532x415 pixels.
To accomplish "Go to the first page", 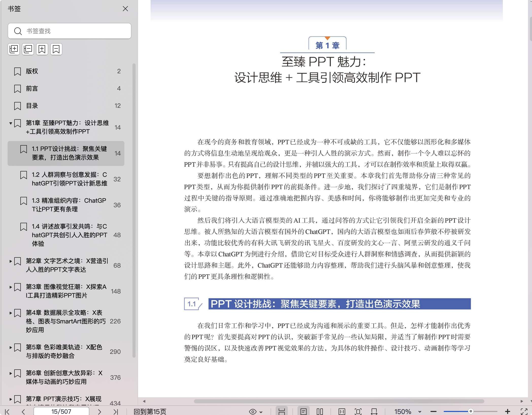I will click(x=7, y=411).
